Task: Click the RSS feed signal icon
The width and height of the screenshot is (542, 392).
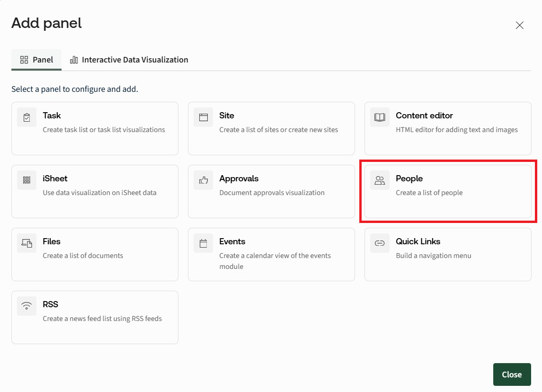Action: 27,306
